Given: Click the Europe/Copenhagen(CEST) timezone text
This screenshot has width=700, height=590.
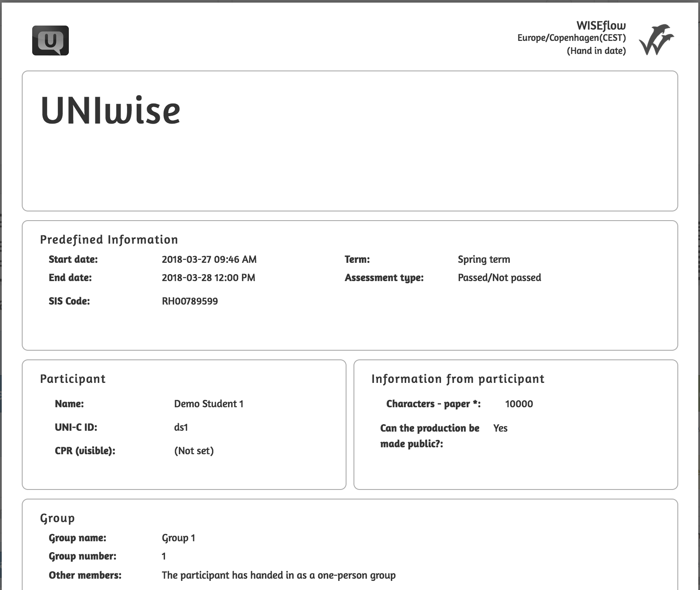Looking at the screenshot, I should coord(572,38).
